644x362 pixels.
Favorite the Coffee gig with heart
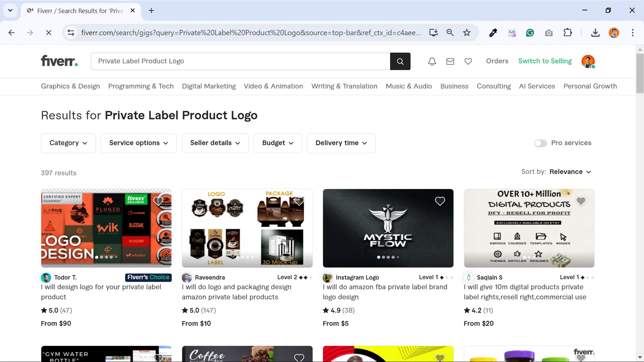point(299,357)
